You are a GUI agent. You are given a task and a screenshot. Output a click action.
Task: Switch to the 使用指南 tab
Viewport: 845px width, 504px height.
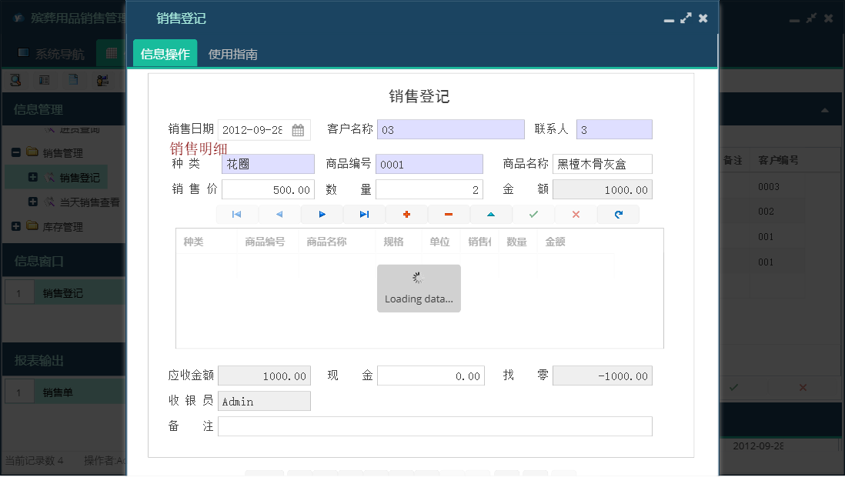coord(235,54)
